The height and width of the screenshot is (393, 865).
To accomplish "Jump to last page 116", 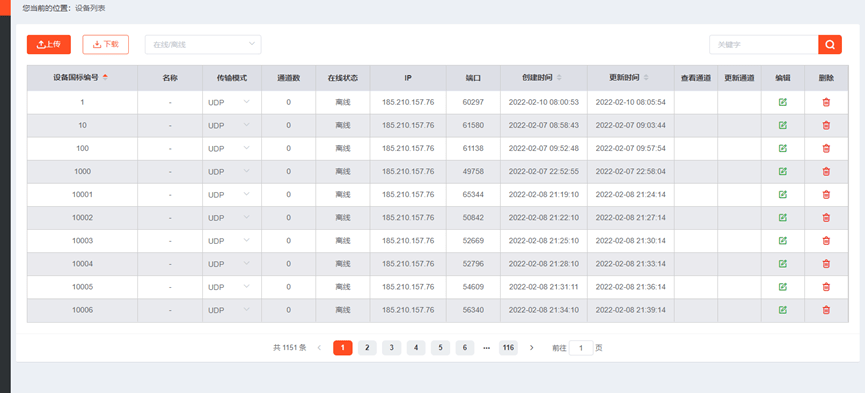I will [x=508, y=348].
